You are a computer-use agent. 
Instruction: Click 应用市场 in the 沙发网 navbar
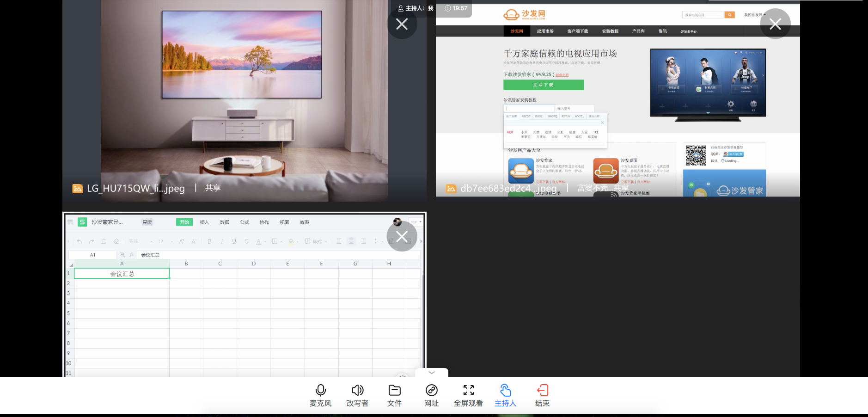pos(545,31)
